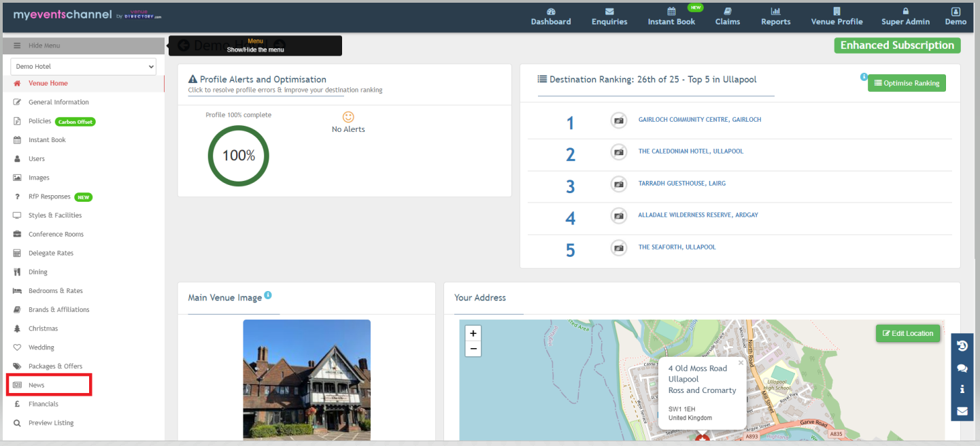Close the map address popup
The width and height of the screenshot is (980, 446).
[x=741, y=362]
